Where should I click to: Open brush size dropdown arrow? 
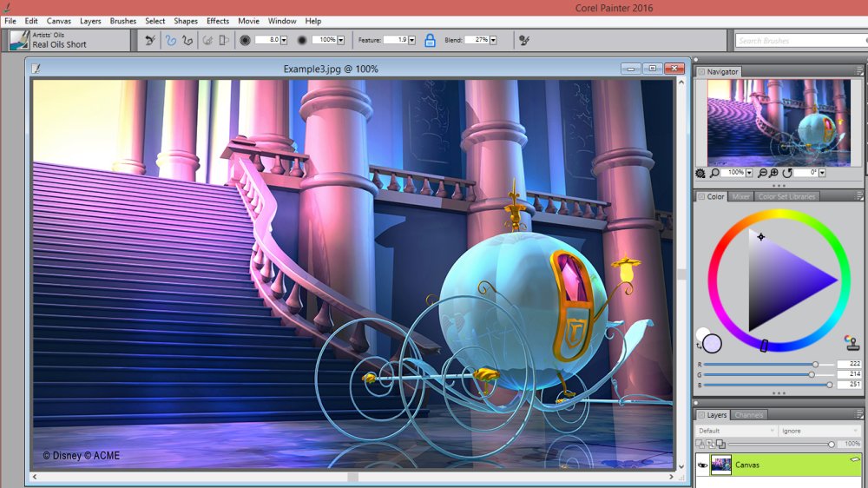pyautogui.click(x=284, y=40)
